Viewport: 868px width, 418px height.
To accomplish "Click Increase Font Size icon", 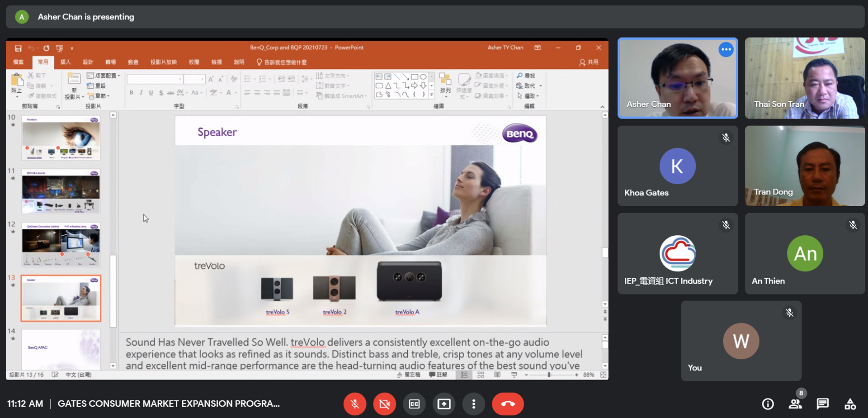I will (x=211, y=79).
